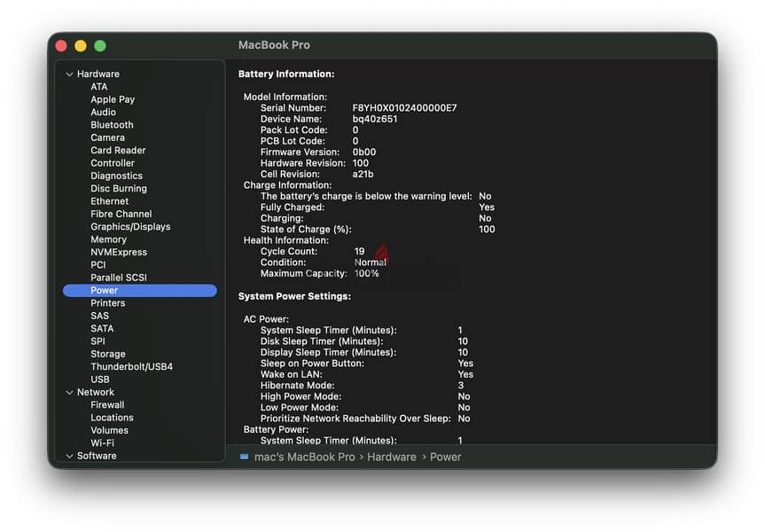The width and height of the screenshot is (765, 532).
Task: Click mac's MacBook Pro in path bar
Action: 304,457
